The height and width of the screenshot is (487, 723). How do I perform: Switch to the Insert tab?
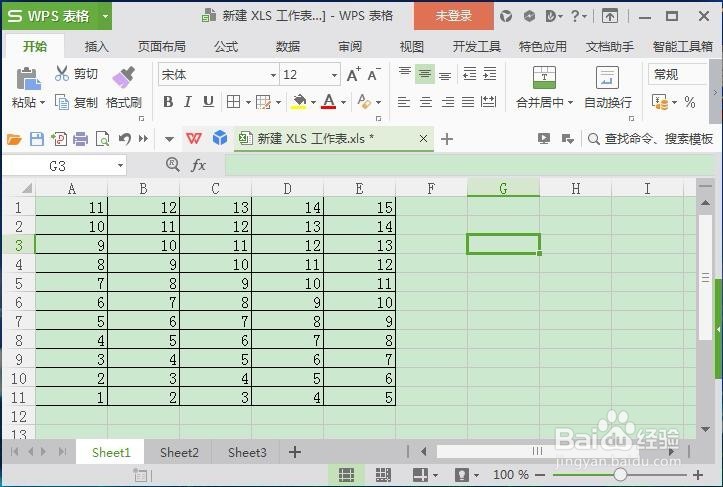coord(96,47)
